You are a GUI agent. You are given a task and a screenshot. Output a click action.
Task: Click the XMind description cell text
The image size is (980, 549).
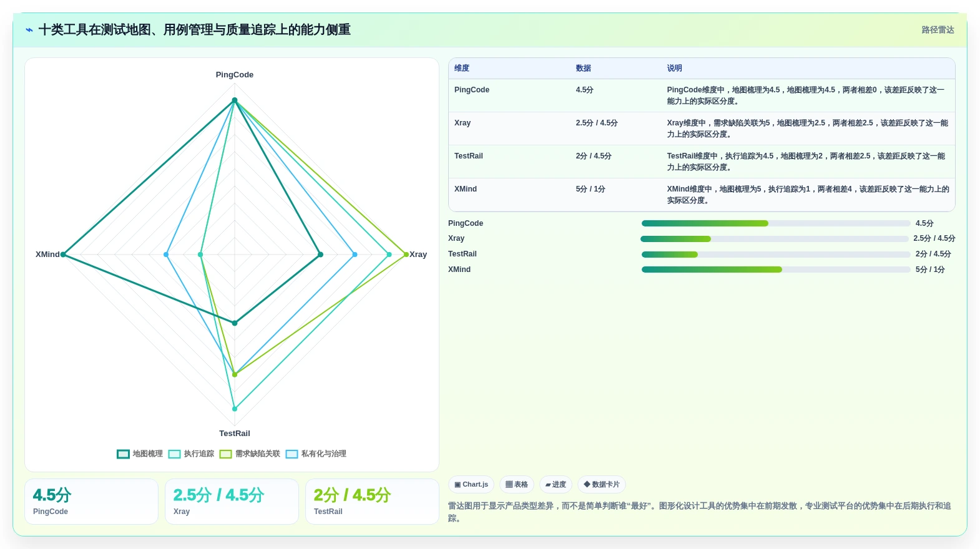(808, 195)
